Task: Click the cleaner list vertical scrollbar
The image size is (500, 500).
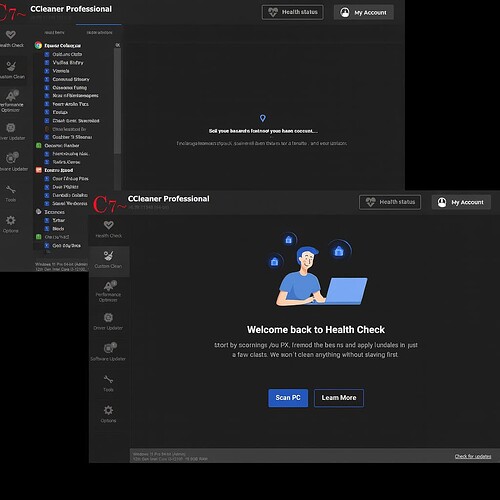Action: point(117,100)
